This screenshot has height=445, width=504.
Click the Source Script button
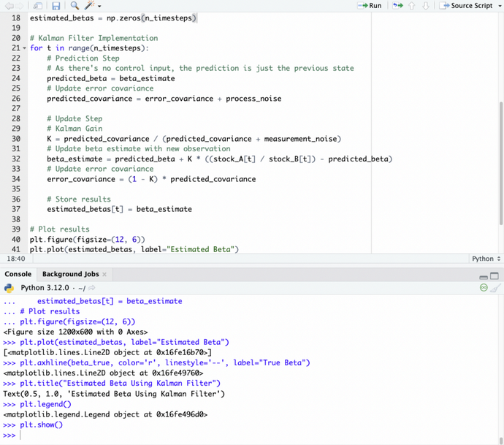[x=466, y=6]
